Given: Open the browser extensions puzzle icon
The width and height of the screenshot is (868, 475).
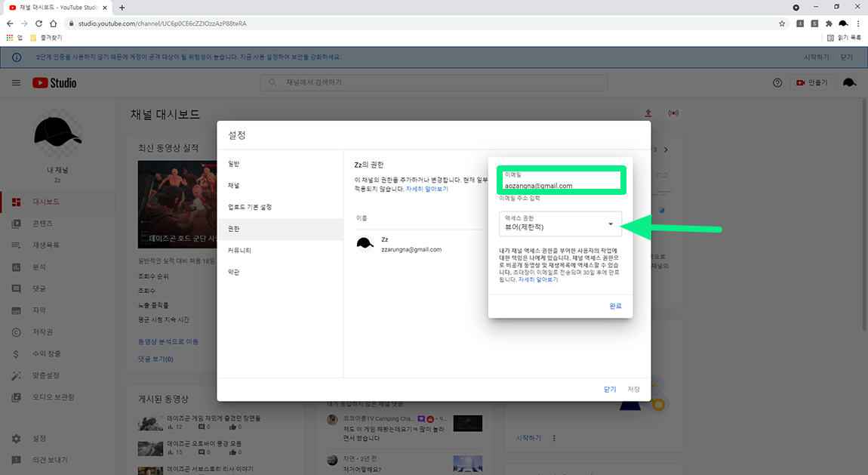Looking at the screenshot, I should click(x=829, y=23).
